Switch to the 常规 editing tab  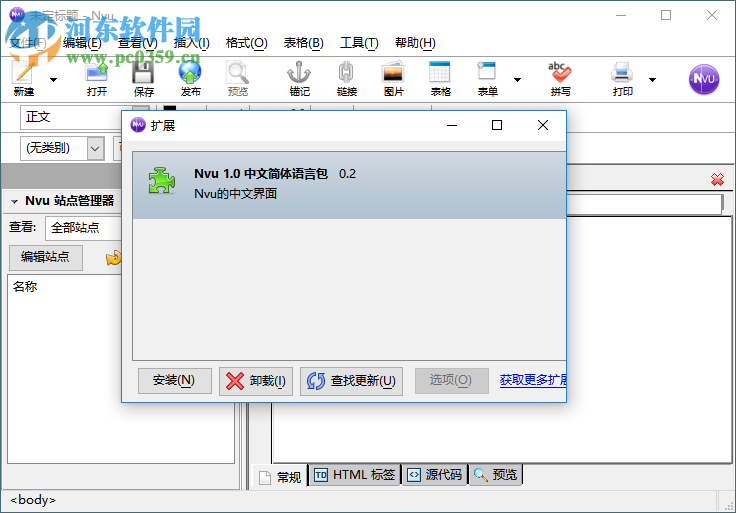click(x=280, y=477)
